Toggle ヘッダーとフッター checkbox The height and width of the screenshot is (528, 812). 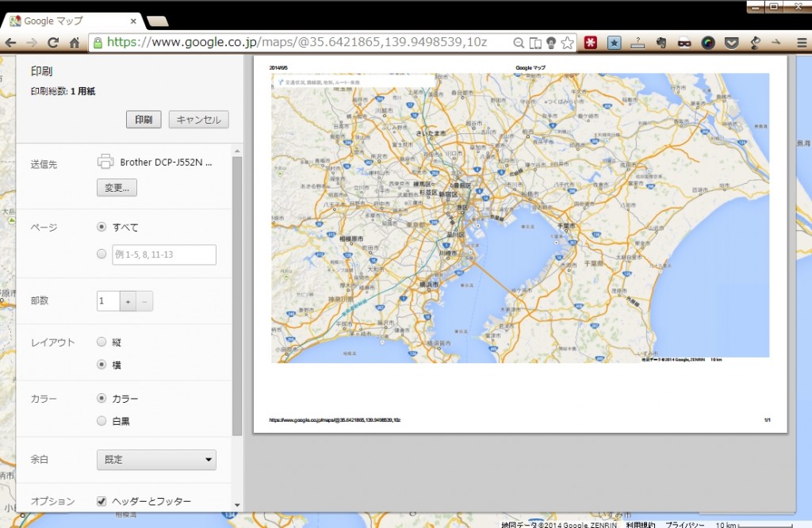[x=101, y=501]
